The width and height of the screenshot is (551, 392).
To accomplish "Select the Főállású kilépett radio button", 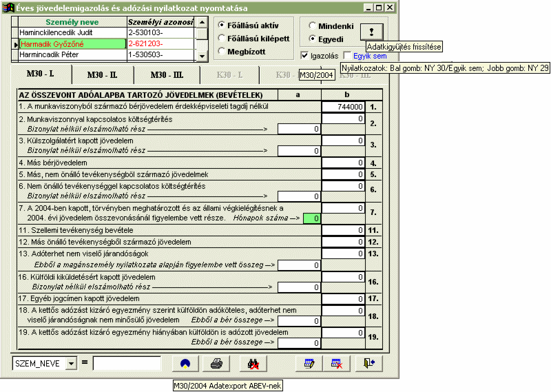I will coord(221,38).
